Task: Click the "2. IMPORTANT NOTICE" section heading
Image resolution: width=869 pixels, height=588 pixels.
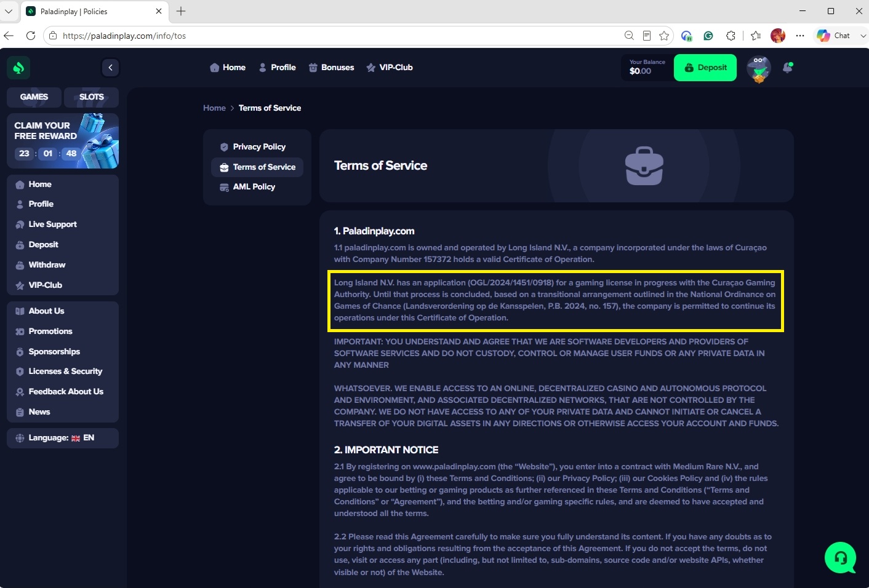Action: pyautogui.click(x=386, y=450)
